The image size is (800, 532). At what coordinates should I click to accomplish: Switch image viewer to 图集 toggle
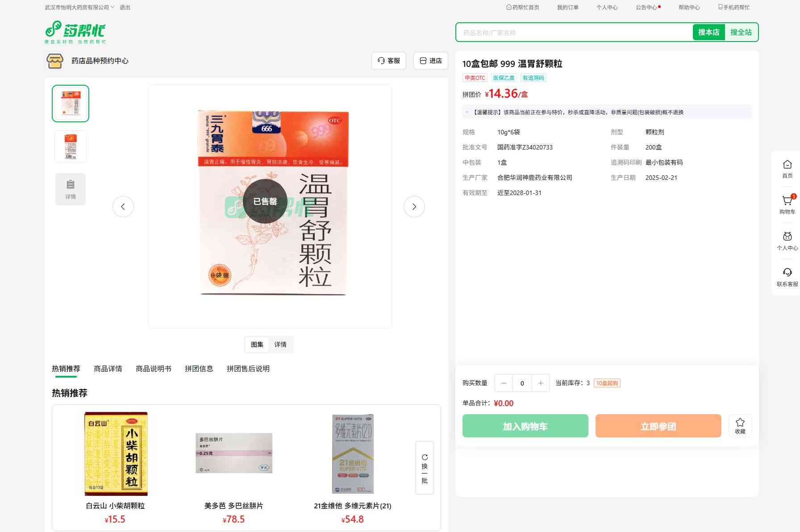(x=257, y=345)
